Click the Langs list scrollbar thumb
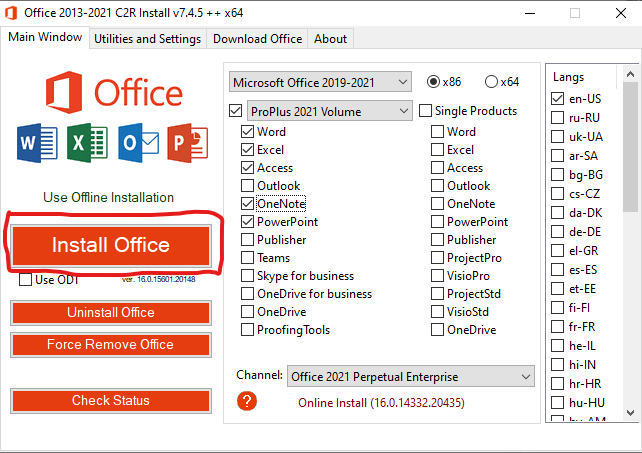 click(x=631, y=147)
